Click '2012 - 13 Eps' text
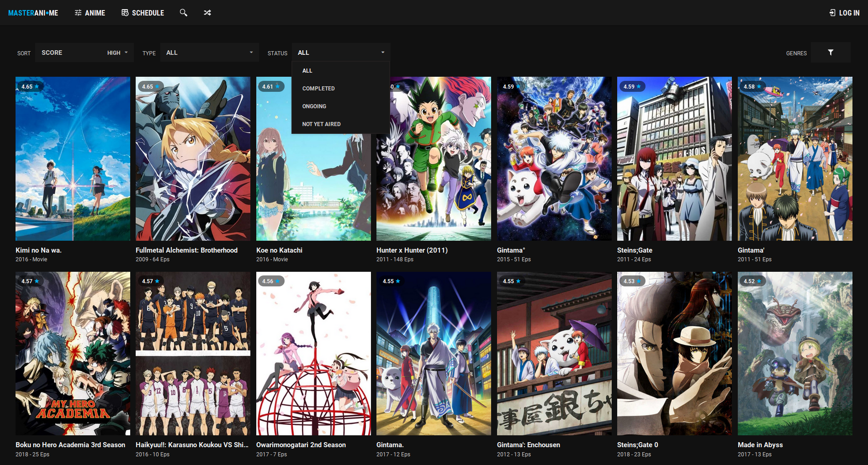868x465 pixels. click(x=514, y=454)
